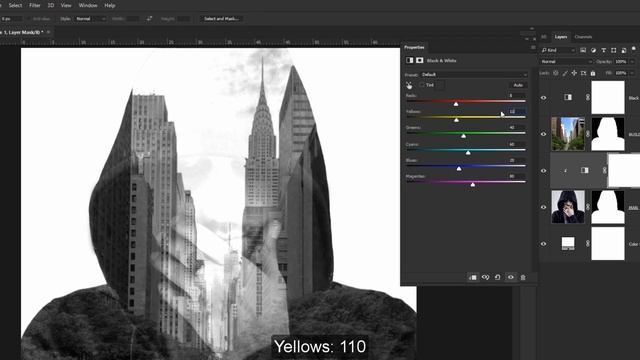Clip adjustment to layer button in Properties
Image resolution: width=640 pixels, height=360 pixels.
[x=473, y=278]
